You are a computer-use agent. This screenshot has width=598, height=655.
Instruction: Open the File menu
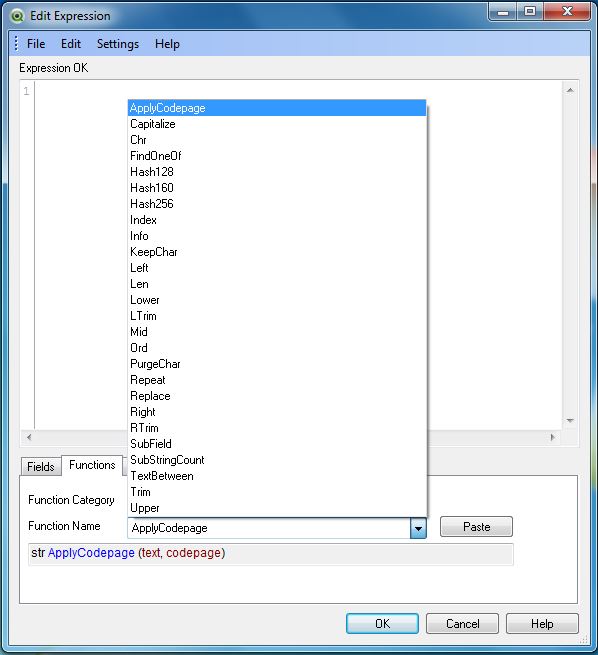tap(36, 44)
